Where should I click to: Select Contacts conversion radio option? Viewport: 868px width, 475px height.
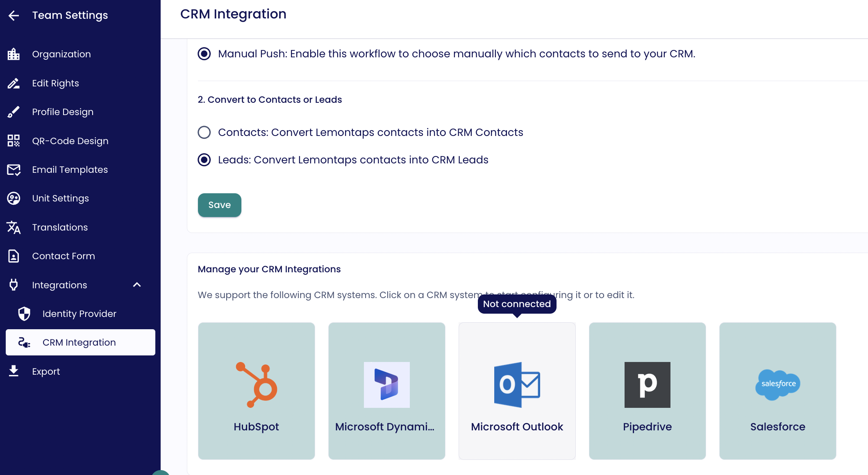click(x=204, y=132)
